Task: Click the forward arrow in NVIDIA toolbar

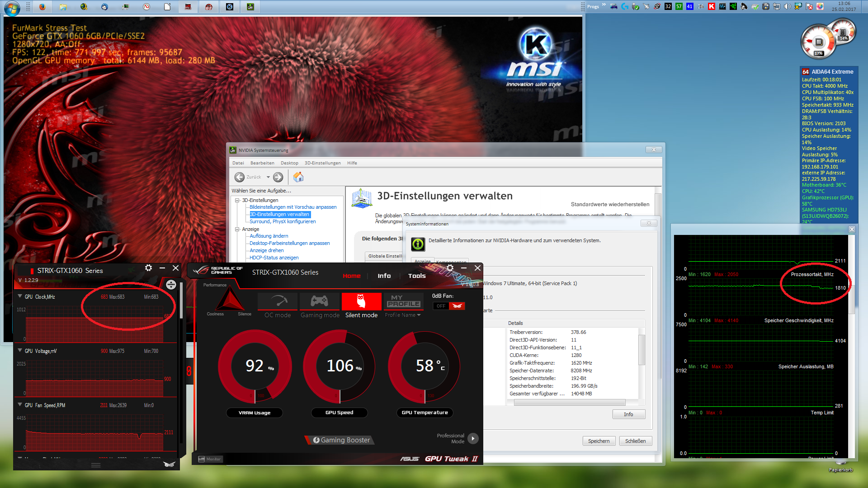Action: (x=278, y=177)
